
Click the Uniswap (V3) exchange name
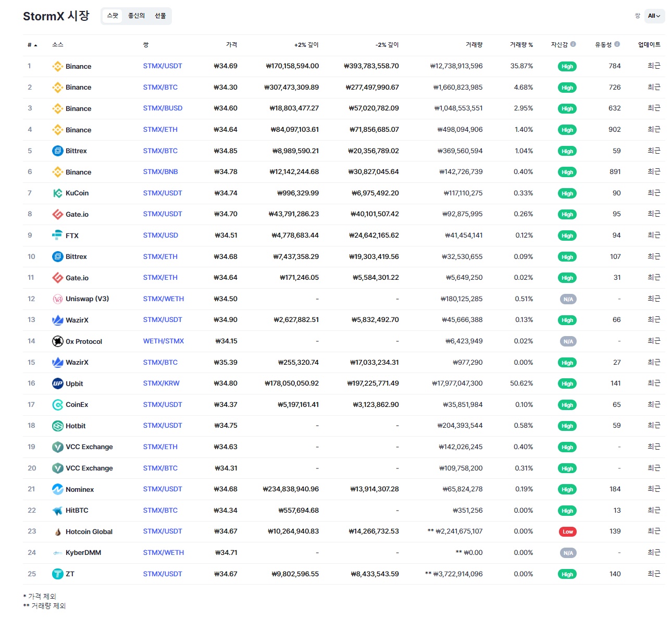click(x=87, y=299)
